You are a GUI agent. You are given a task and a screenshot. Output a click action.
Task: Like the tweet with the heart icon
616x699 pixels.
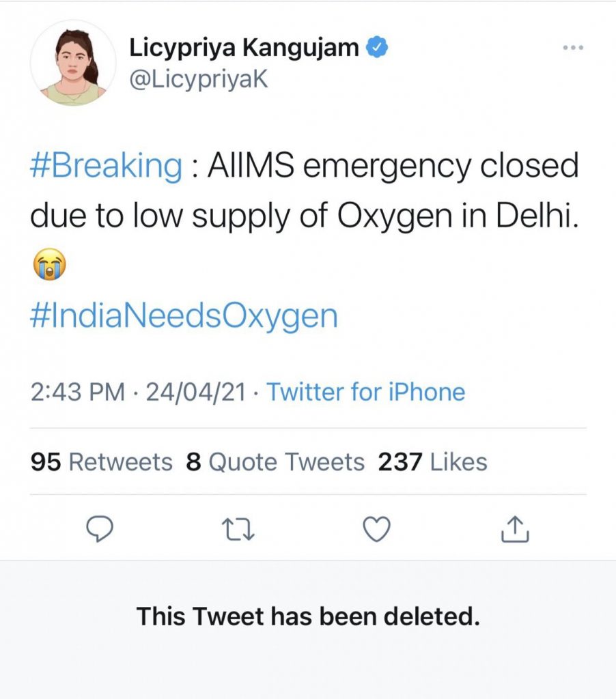[376, 529]
